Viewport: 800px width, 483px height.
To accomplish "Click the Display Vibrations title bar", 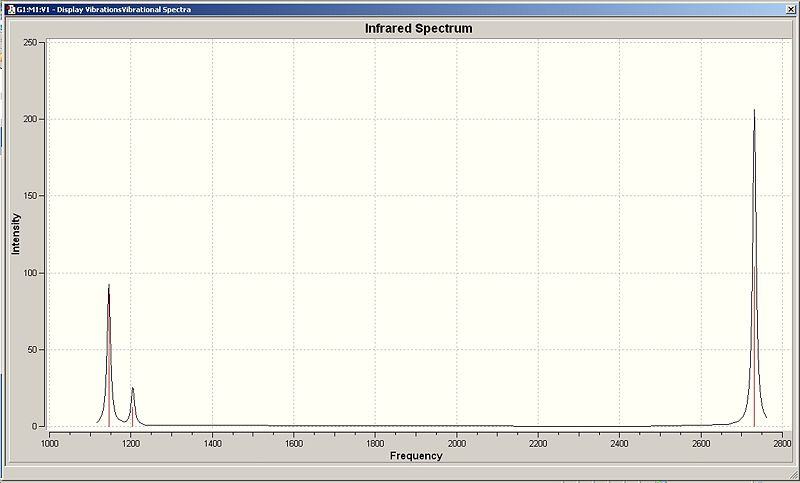I will pyautogui.click(x=400, y=9).
